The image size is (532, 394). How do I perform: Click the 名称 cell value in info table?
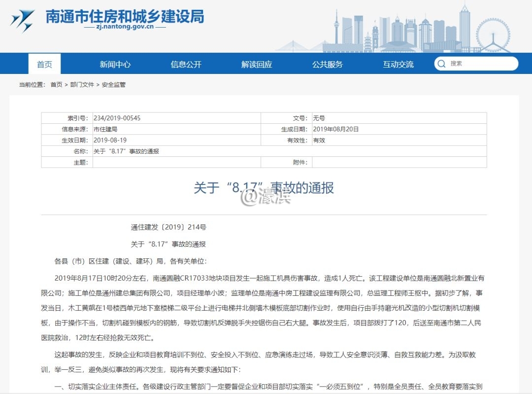[127, 151]
